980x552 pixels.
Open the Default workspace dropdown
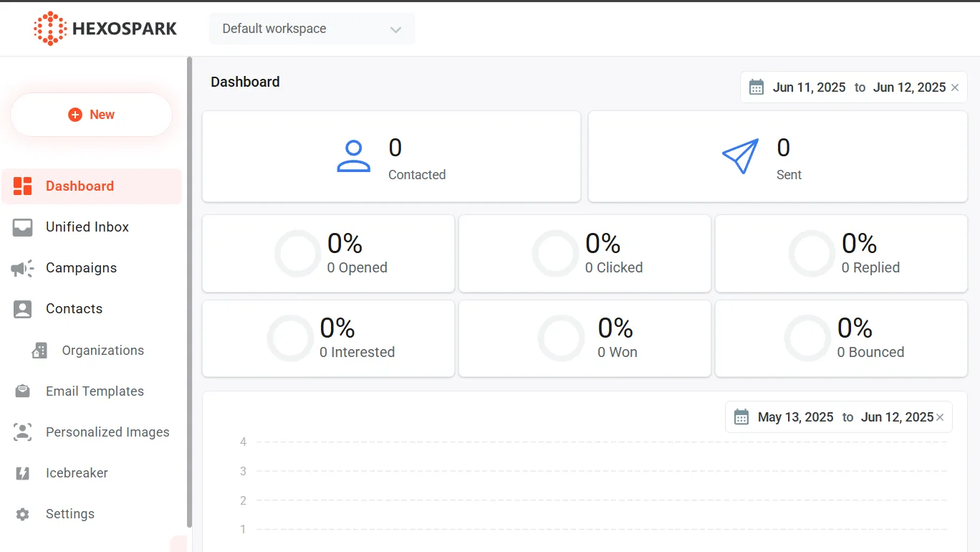click(312, 29)
